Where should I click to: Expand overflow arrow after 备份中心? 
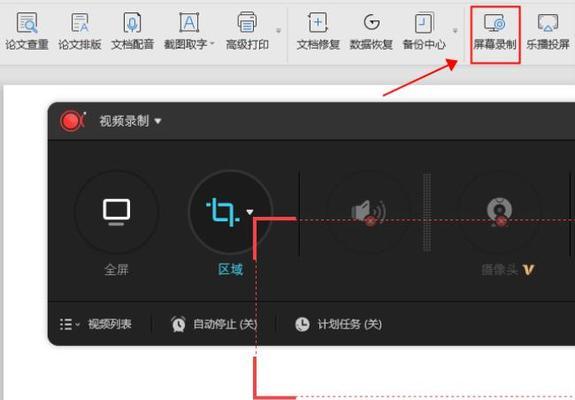[455, 31]
